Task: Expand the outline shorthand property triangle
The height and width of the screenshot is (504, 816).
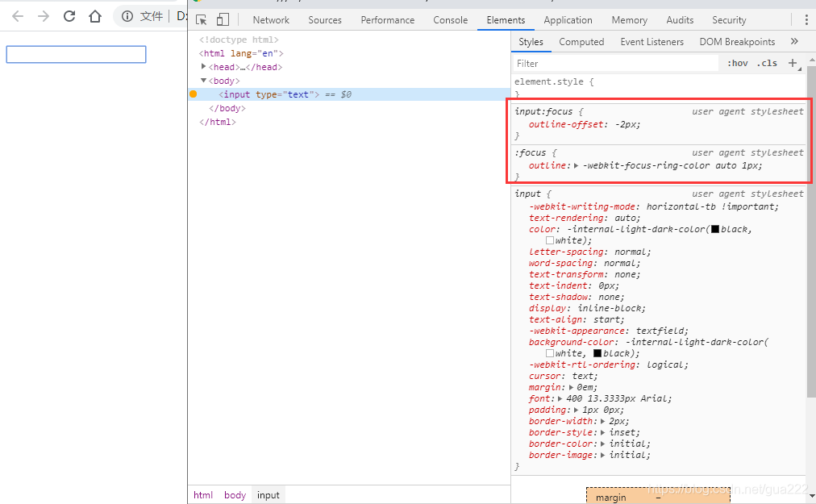Action: pos(576,165)
